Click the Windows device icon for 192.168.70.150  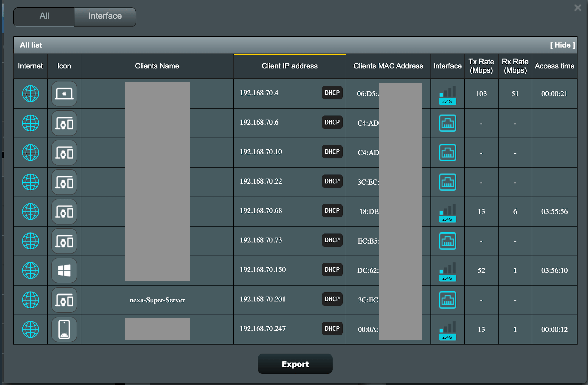click(64, 270)
